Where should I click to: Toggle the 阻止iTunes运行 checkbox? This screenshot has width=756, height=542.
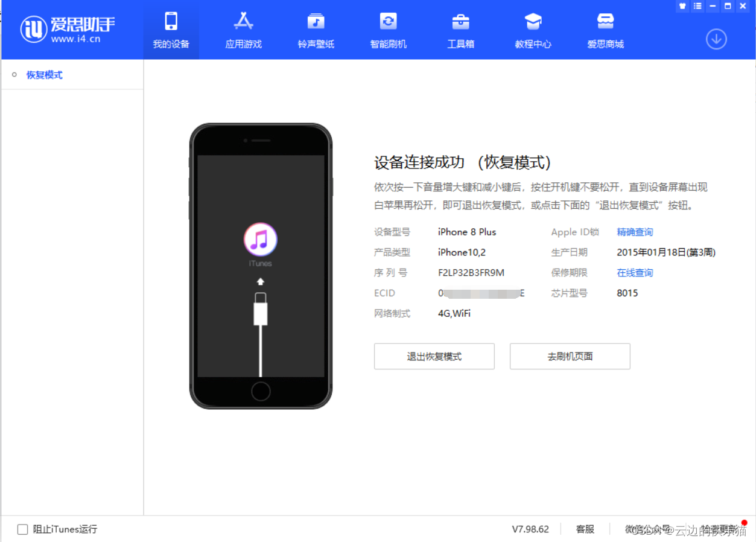click(x=23, y=529)
